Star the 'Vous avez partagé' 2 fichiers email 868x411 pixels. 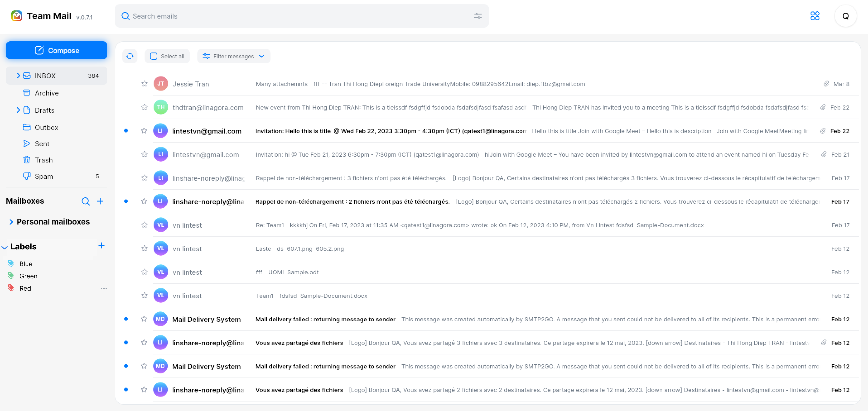click(144, 389)
